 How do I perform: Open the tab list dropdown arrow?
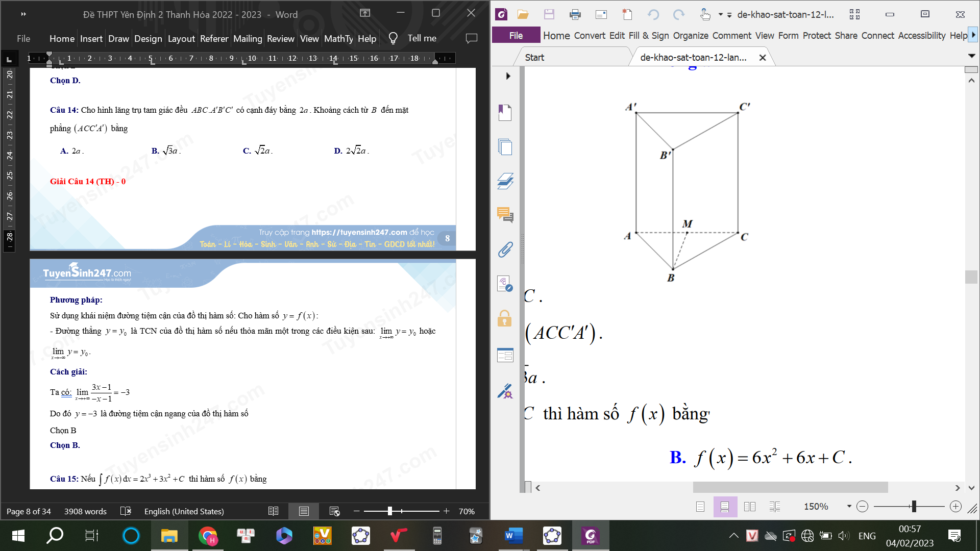click(971, 56)
